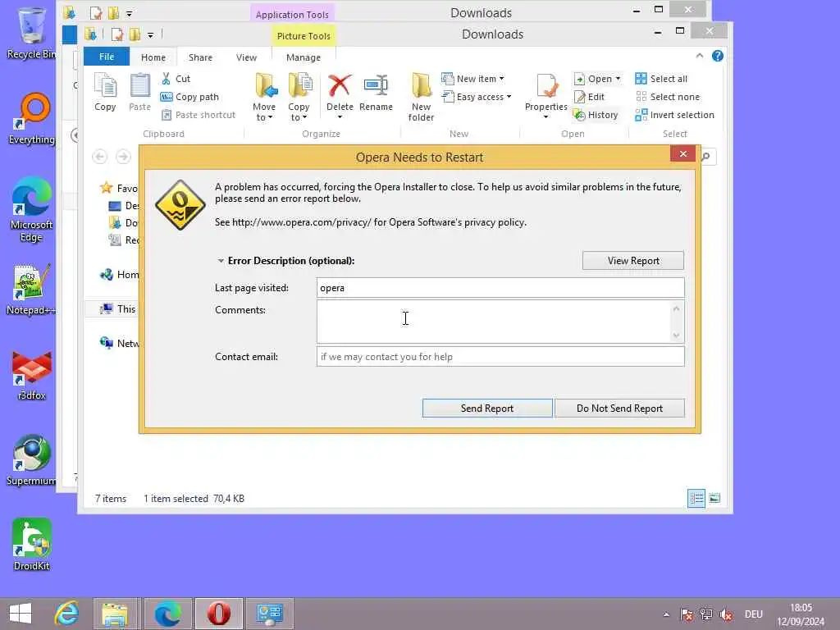
Task: Create a New folder
Action: 421,97
